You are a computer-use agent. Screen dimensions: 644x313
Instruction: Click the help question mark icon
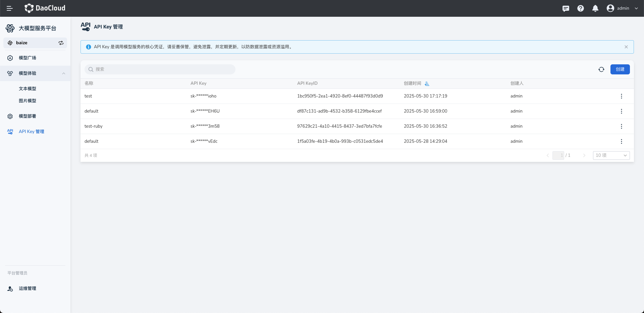(x=580, y=8)
